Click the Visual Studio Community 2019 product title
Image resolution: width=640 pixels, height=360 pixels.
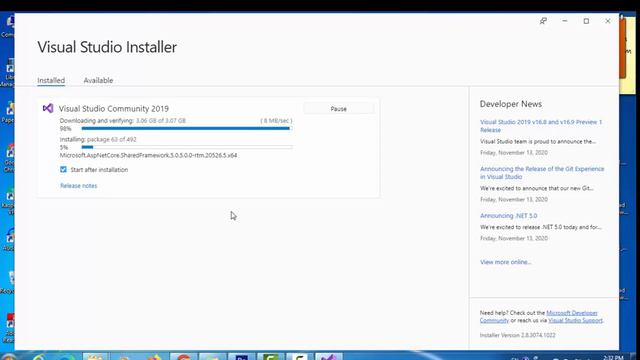(x=113, y=109)
